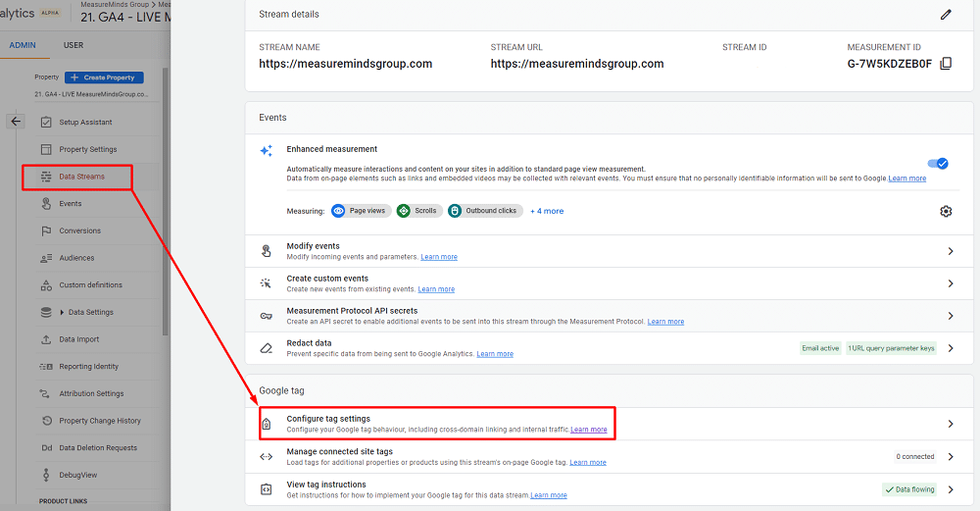Open Learn more link for Measurement Protocol
This screenshot has height=511, width=980.
point(665,322)
